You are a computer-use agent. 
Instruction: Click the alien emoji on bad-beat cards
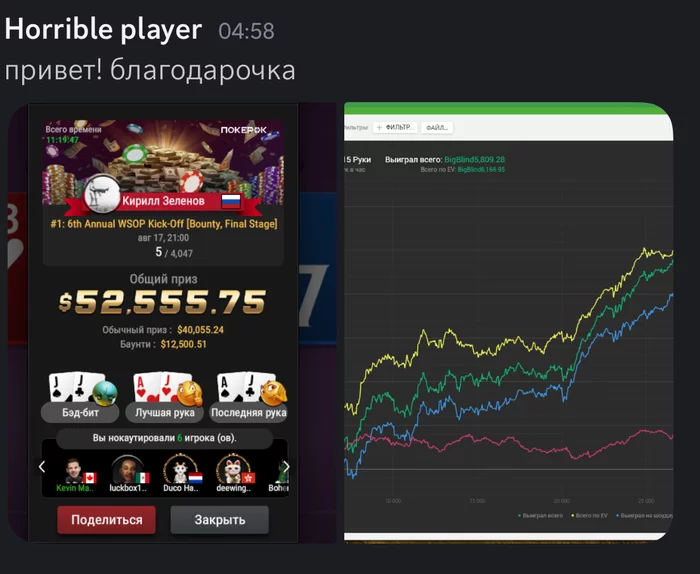(105, 393)
